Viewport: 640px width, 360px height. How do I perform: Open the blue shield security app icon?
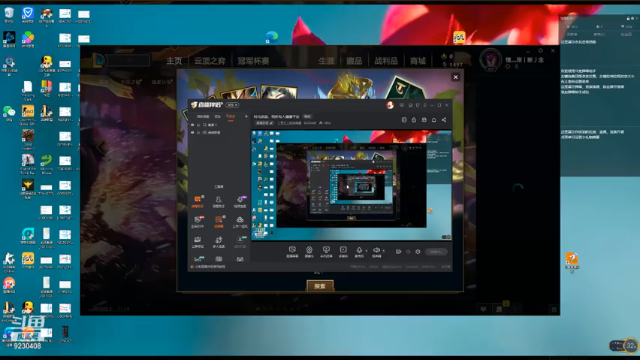[x=28, y=15]
